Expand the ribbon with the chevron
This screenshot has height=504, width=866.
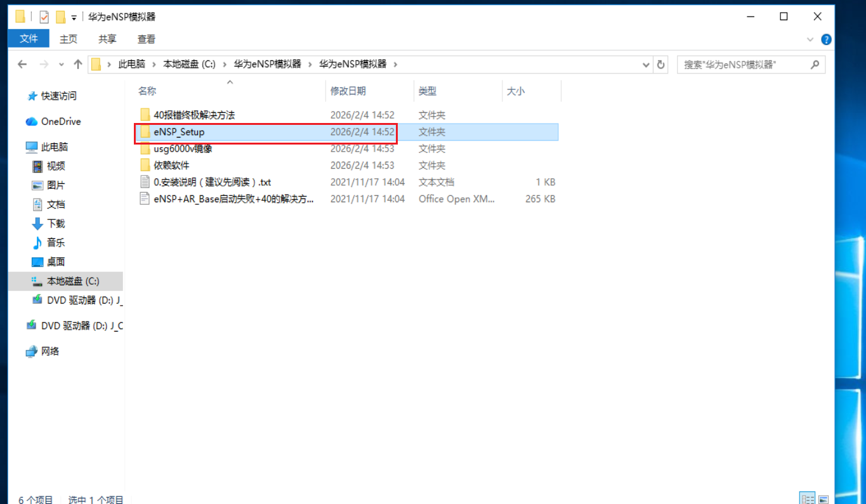[x=810, y=39]
